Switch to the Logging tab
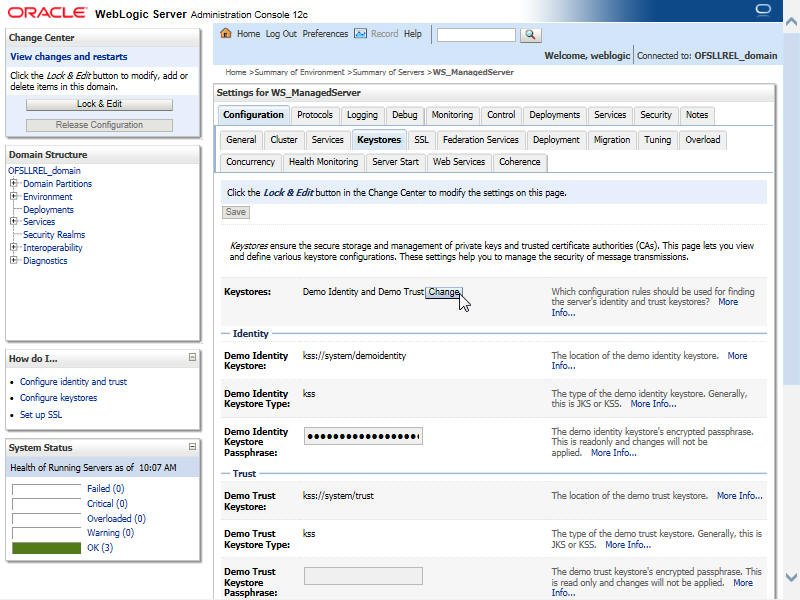800x600 pixels. pyautogui.click(x=362, y=115)
